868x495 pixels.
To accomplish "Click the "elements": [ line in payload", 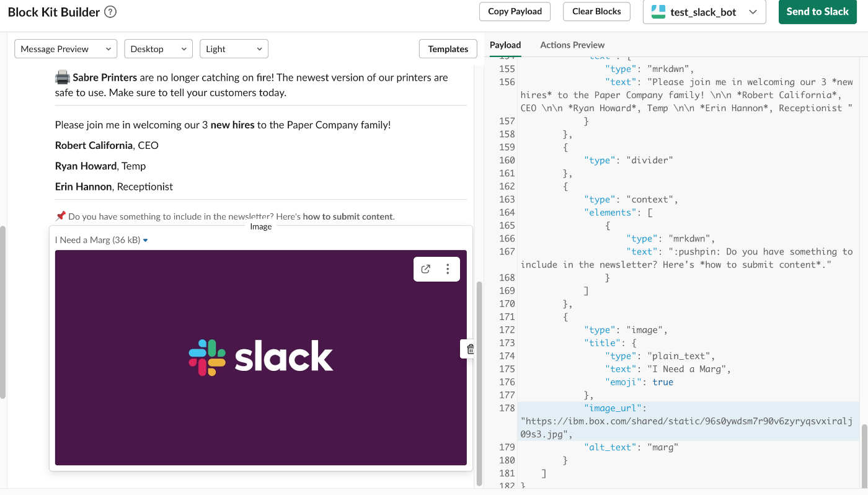I will [618, 212].
